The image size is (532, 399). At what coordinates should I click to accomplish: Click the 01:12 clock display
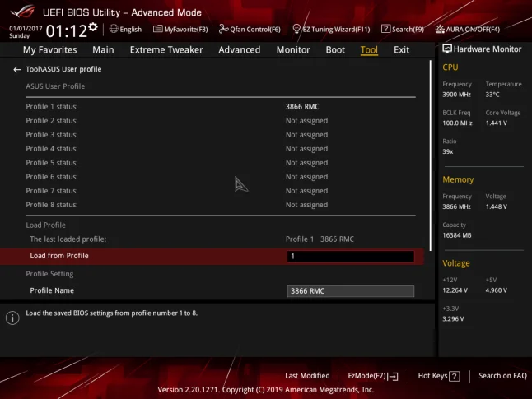[66, 31]
